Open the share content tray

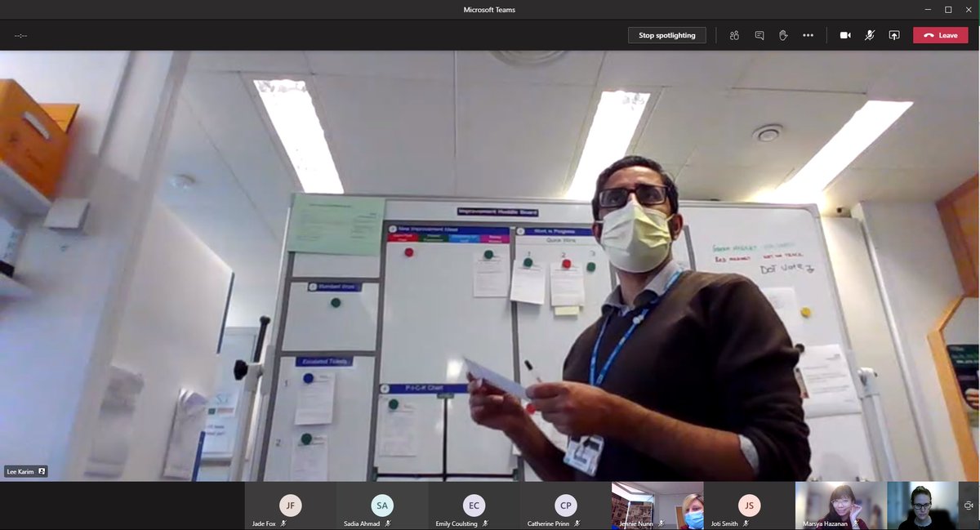[x=894, y=35]
